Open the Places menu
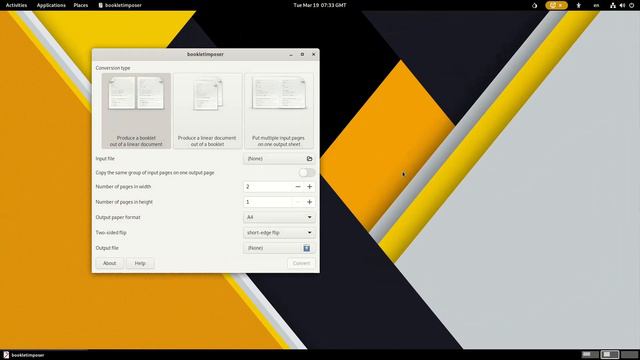Screen dimensions: 640x360 click(81, 5)
